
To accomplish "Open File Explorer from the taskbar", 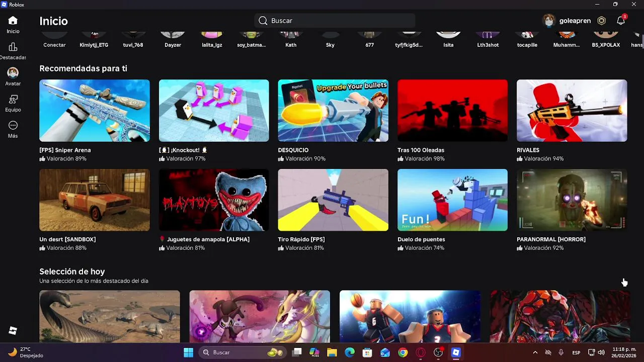I will click(x=332, y=352).
